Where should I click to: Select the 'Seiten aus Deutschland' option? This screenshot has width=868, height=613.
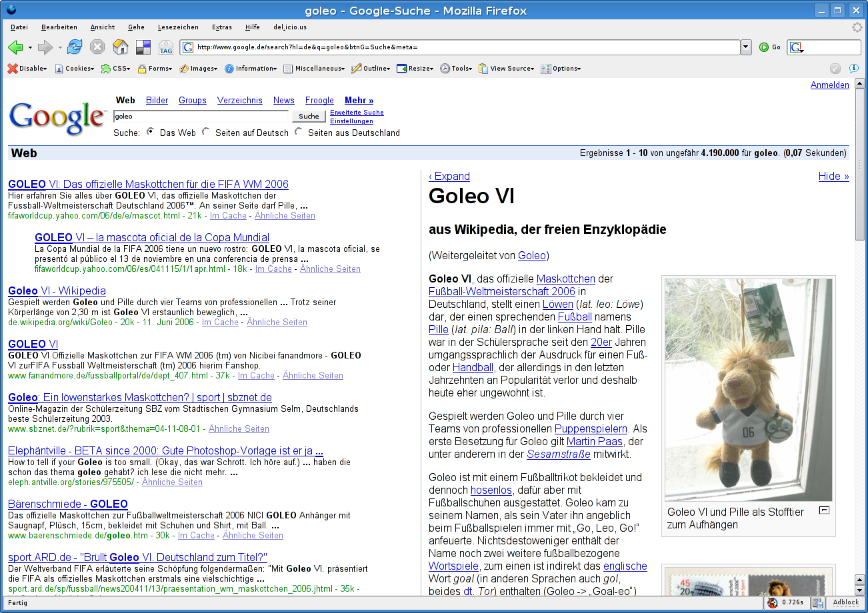[x=298, y=132]
